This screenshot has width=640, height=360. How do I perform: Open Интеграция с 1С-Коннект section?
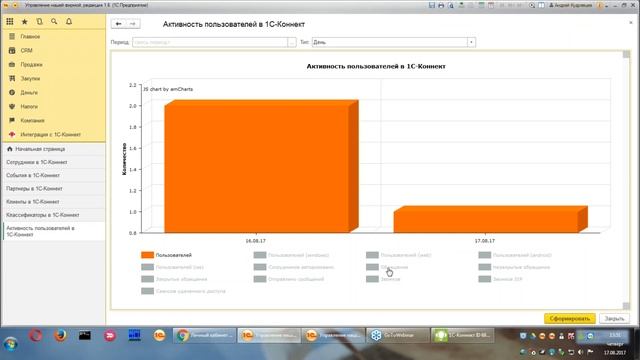53,134
